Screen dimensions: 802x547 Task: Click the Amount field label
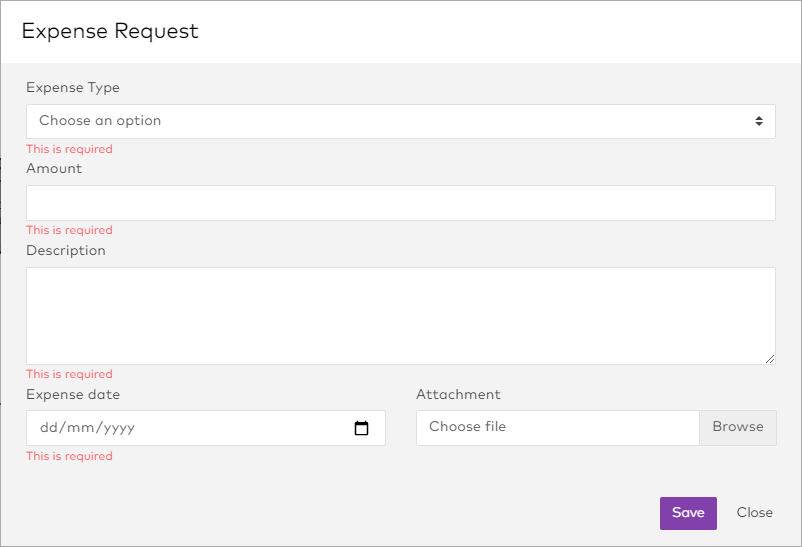[x=54, y=169]
